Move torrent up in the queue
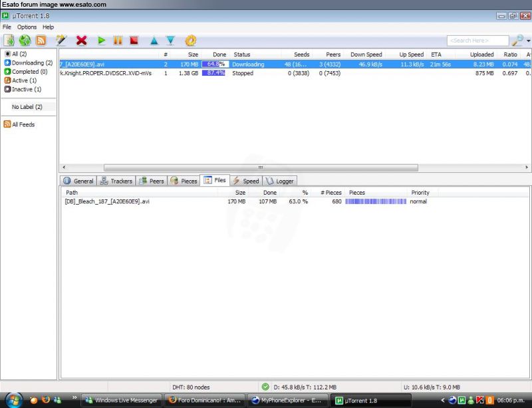Image resolution: width=532 pixels, height=408 pixels. (x=154, y=41)
